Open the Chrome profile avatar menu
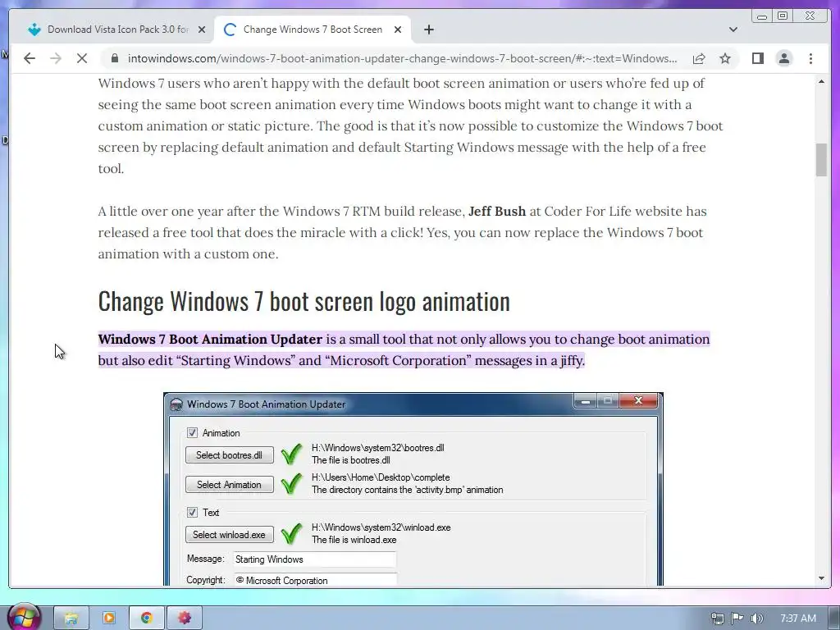Viewport: 840px width, 630px height. (783, 58)
